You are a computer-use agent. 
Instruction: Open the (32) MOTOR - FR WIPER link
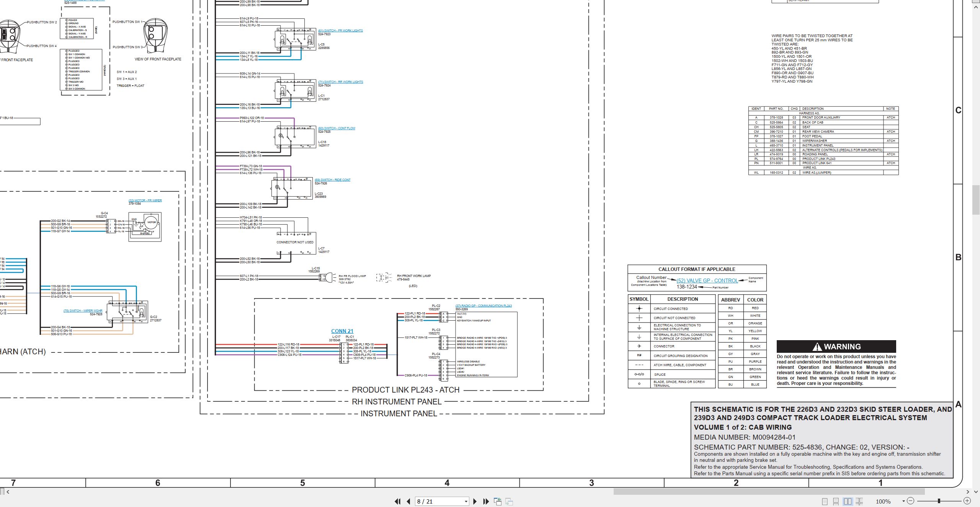pyautogui.click(x=145, y=201)
